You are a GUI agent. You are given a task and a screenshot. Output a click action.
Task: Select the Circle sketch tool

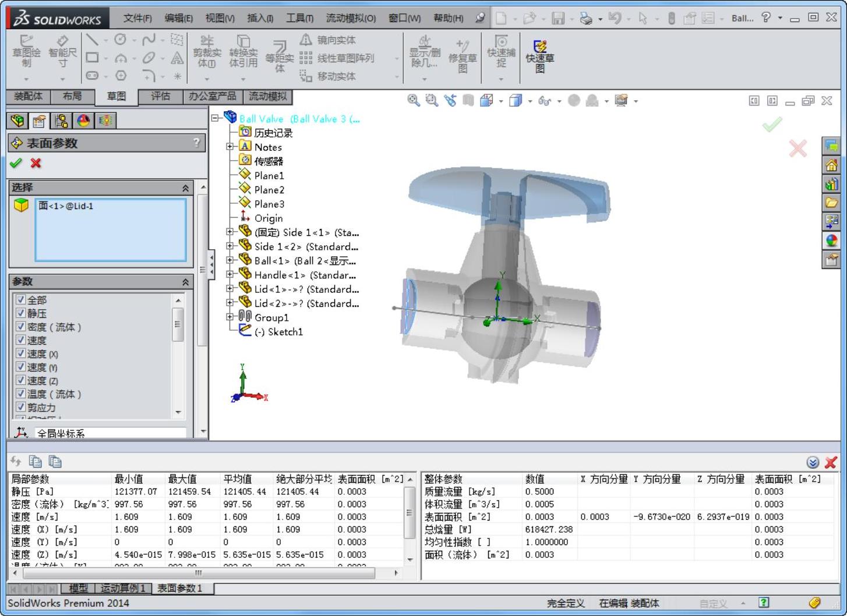click(121, 40)
